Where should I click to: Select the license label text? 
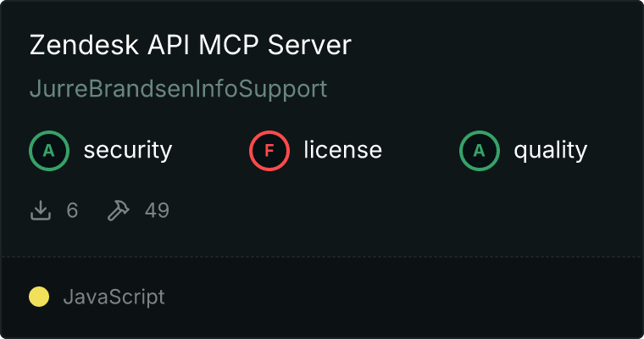point(342,151)
